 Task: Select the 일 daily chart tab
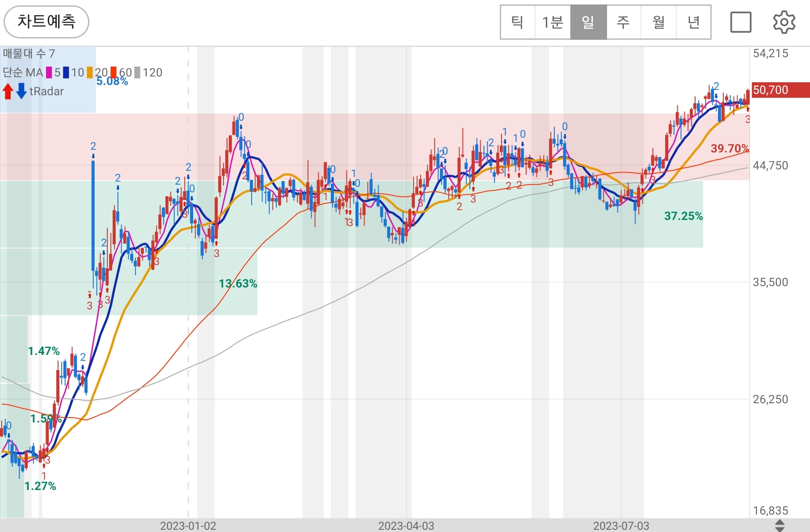pyautogui.click(x=588, y=22)
